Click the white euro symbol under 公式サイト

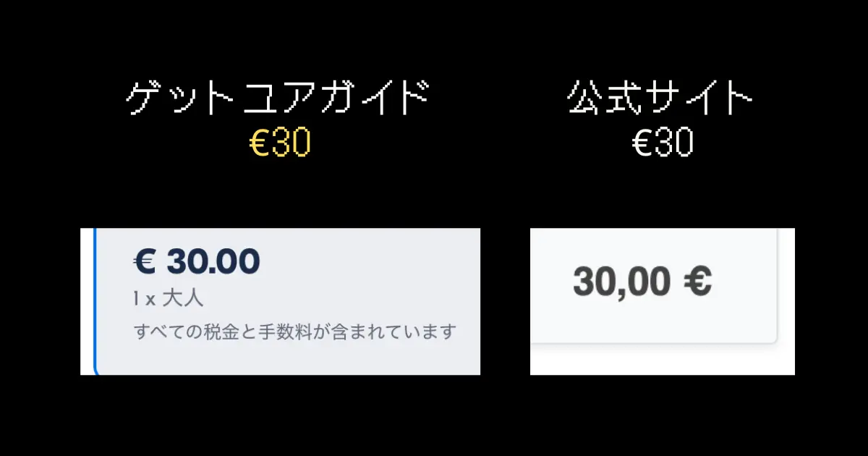[x=644, y=144]
